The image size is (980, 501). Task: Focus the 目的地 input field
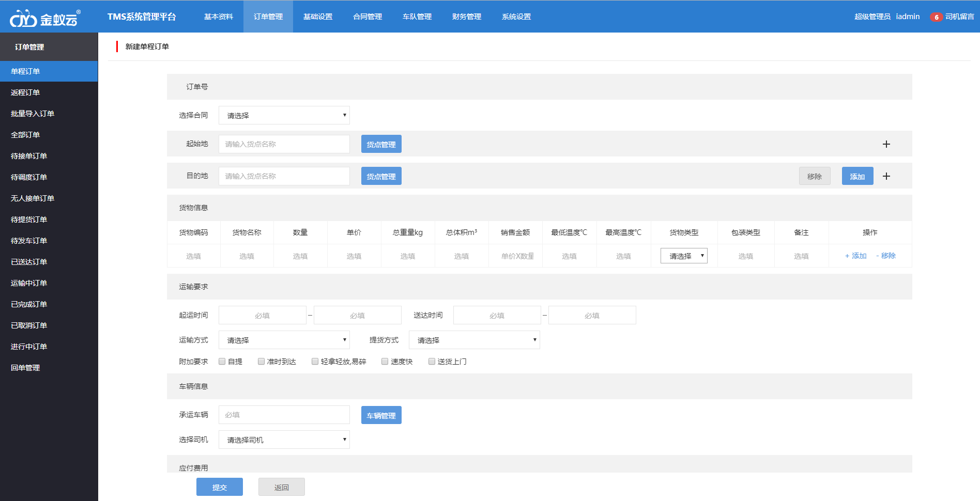tap(284, 176)
